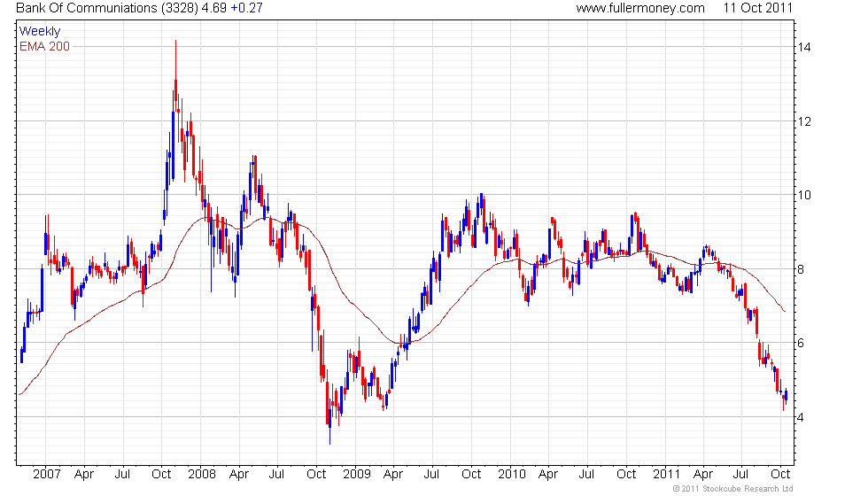Click the latest blue candle at chart's end

click(x=787, y=395)
